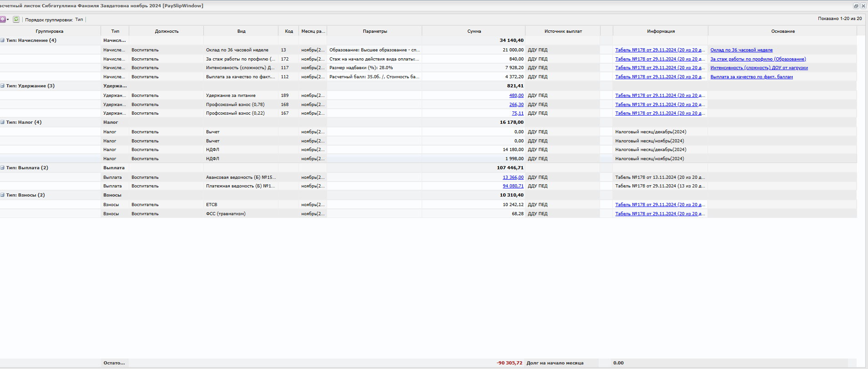Open Табель №178 link in 'Выплата за качество' row
Viewport: 868px width, 369px height.
[660, 77]
